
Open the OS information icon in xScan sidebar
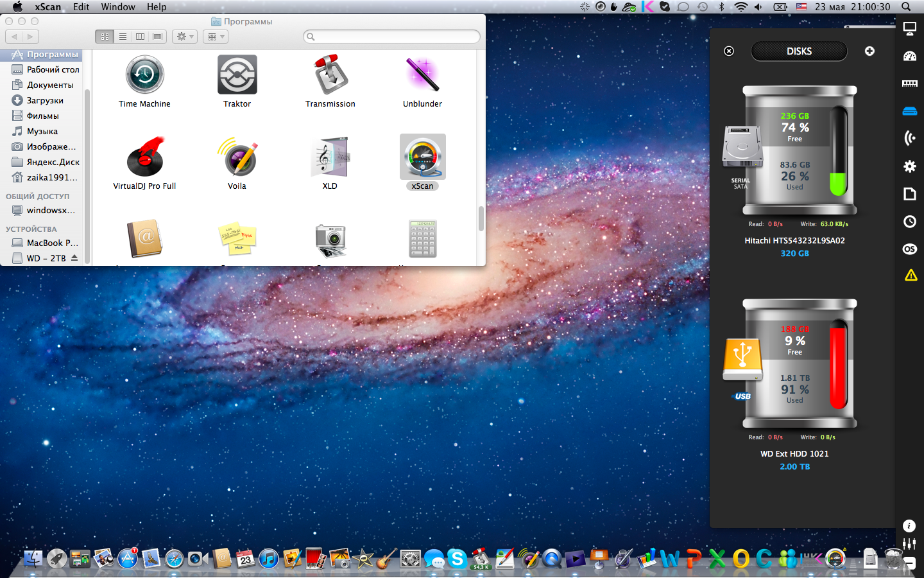tap(909, 249)
